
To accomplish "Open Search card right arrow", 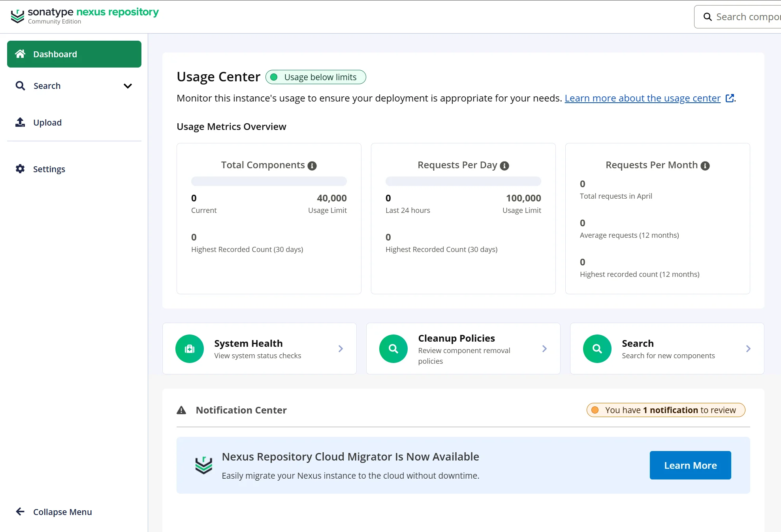I will 748,349.
